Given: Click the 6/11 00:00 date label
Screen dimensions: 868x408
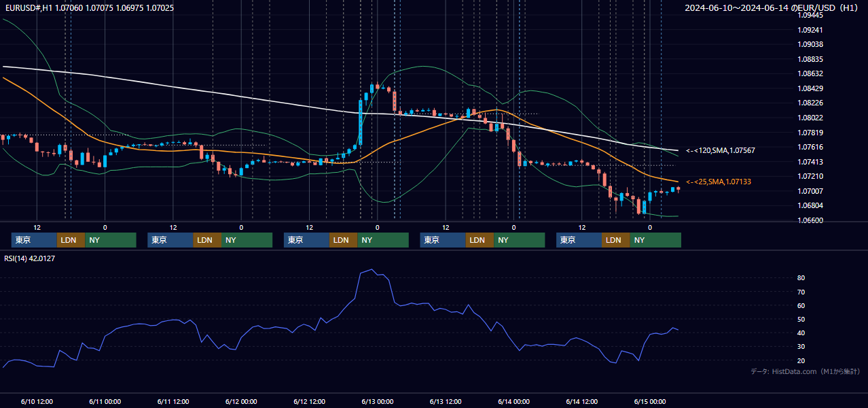Looking at the screenshot, I should click(x=105, y=401).
